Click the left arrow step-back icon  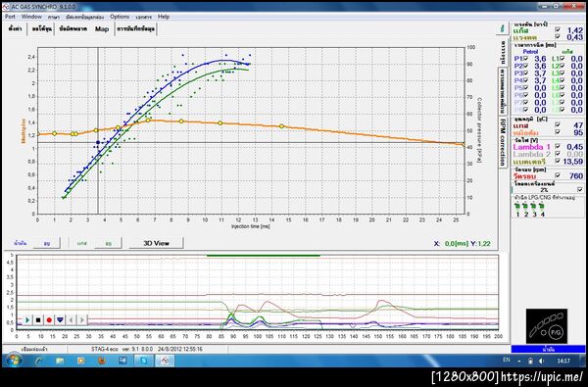[71, 320]
